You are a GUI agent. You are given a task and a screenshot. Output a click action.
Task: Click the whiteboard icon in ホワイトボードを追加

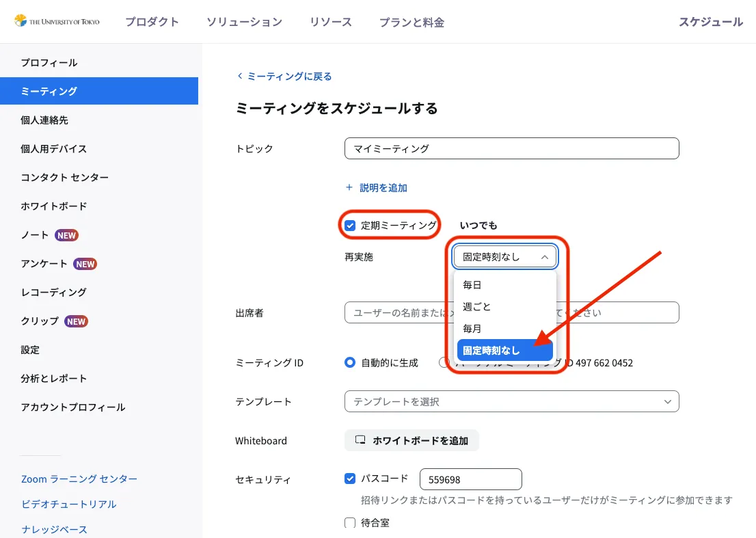[x=360, y=441]
